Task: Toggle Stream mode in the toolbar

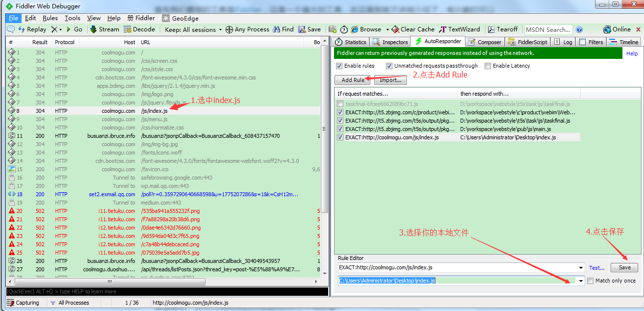Action: coord(104,29)
